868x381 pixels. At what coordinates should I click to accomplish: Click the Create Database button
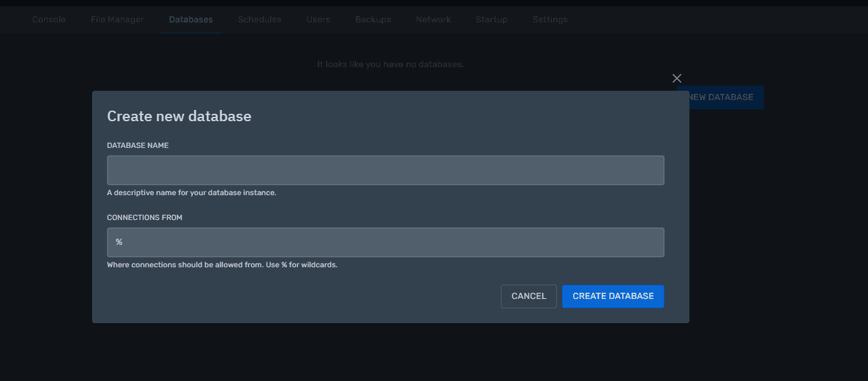(x=613, y=296)
